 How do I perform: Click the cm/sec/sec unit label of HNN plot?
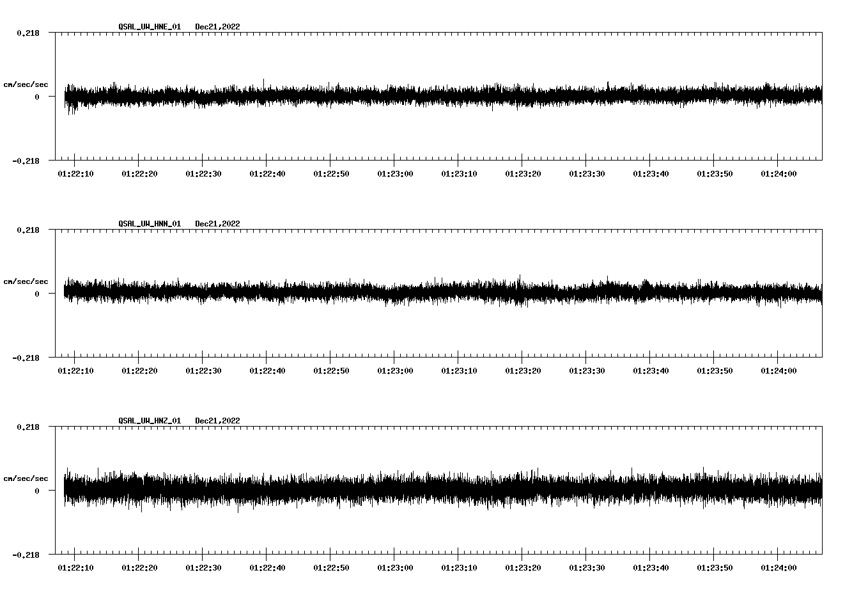click(26, 281)
